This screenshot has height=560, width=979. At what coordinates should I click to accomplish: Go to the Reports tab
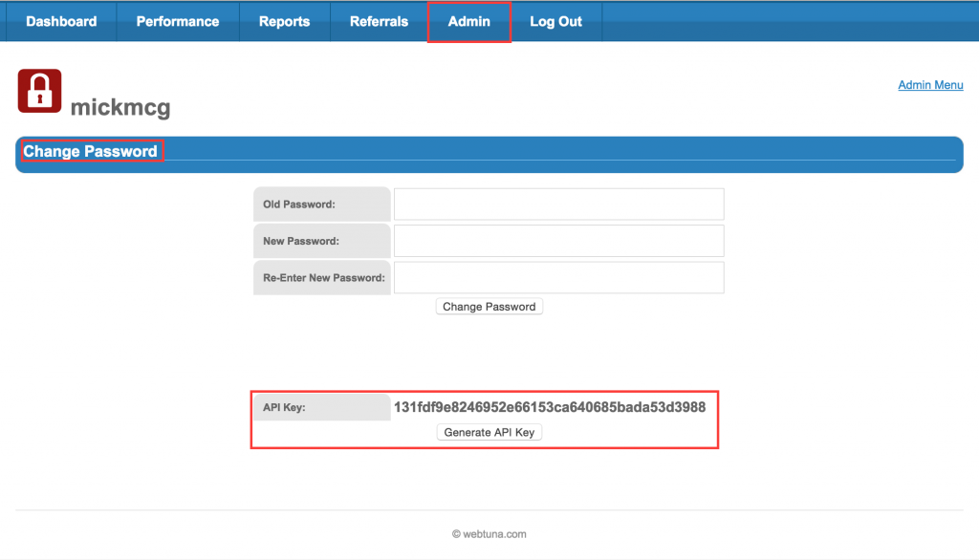pyautogui.click(x=284, y=21)
